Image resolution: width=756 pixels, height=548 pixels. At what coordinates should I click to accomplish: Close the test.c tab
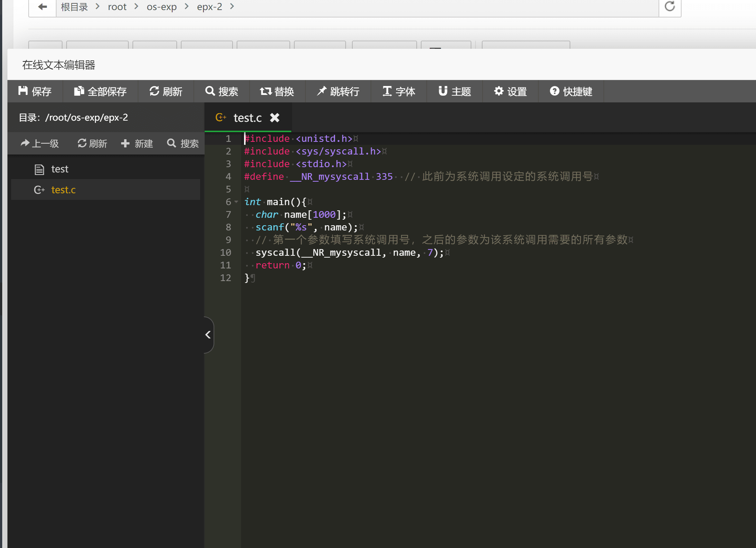pos(275,118)
